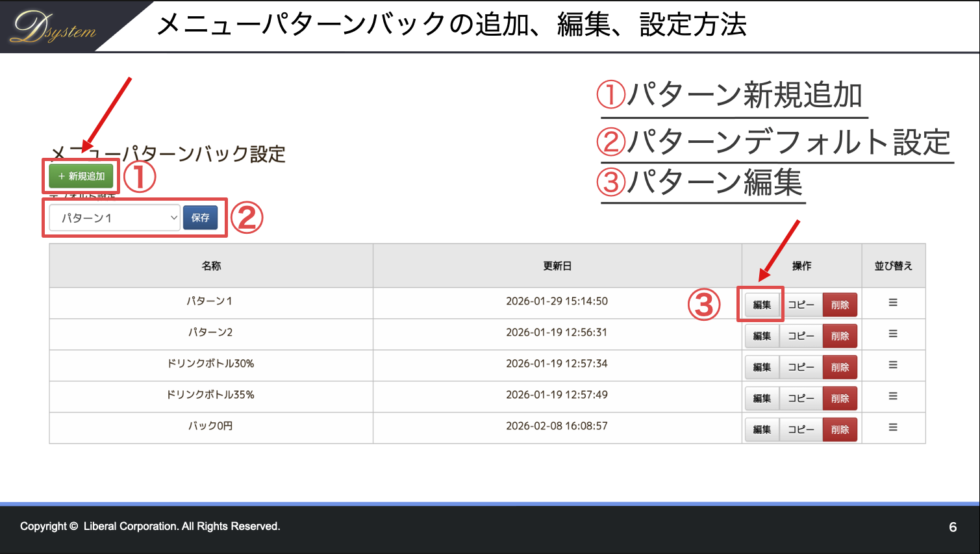980x554 pixels.
Task: Click the blue 保存 button
Action: 200,218
